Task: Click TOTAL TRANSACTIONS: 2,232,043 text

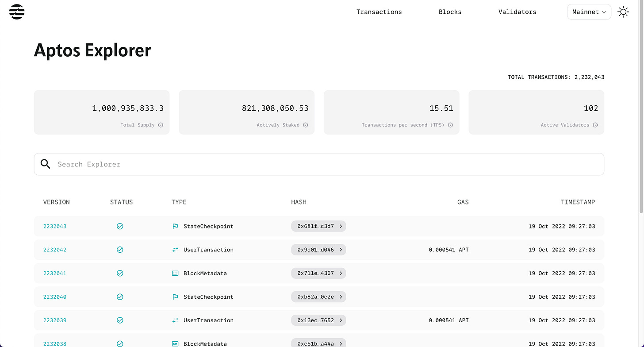Action: [556, 77]
